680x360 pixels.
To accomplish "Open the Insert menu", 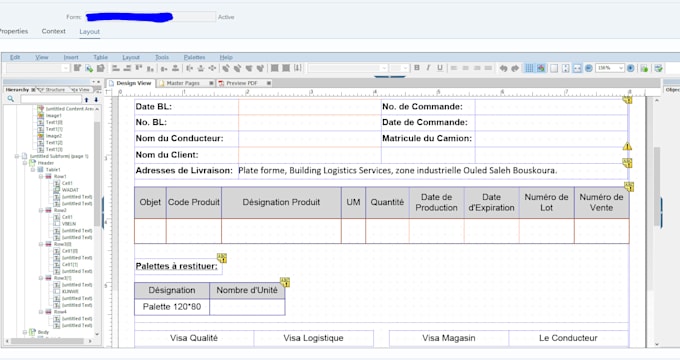I will pyautogui.click(x=71, y=57).
